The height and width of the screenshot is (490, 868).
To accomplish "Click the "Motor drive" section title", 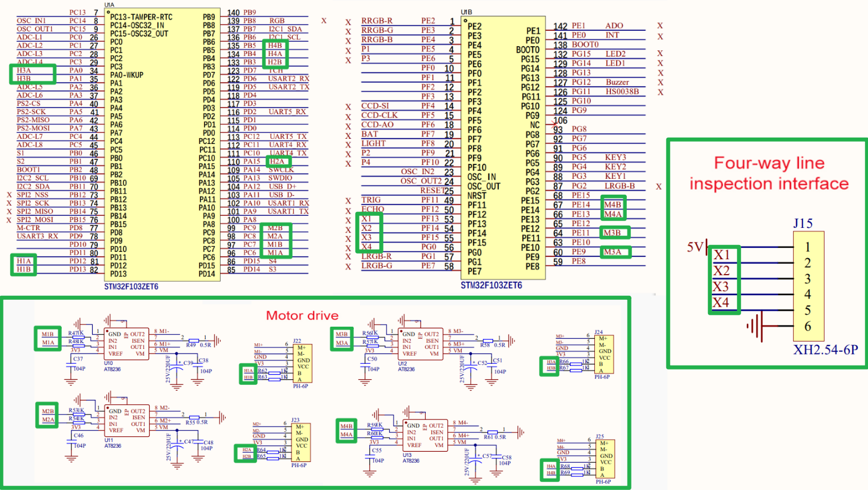I will (x=302, y=316).
